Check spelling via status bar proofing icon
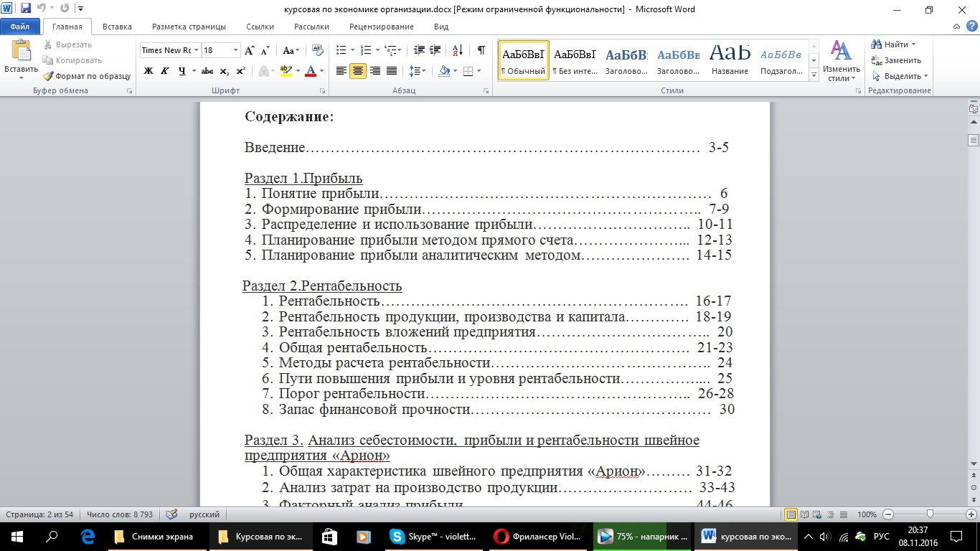The image size is (980, 551). click(x=171, y=514)
